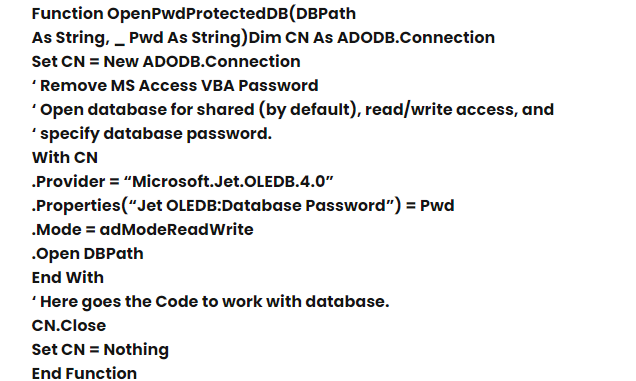
Task: Click the word 'adModeReadWrite'
Action: pos(176,230)
